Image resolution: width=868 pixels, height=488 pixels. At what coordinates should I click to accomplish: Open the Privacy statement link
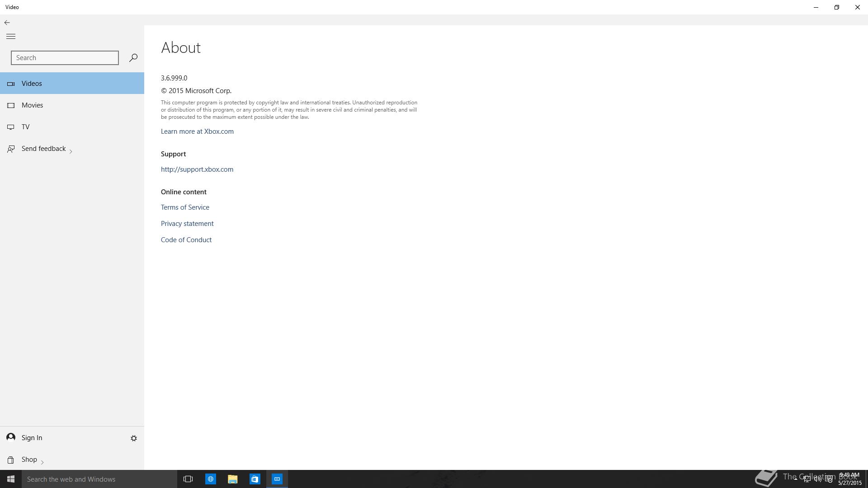click(187, 224)
